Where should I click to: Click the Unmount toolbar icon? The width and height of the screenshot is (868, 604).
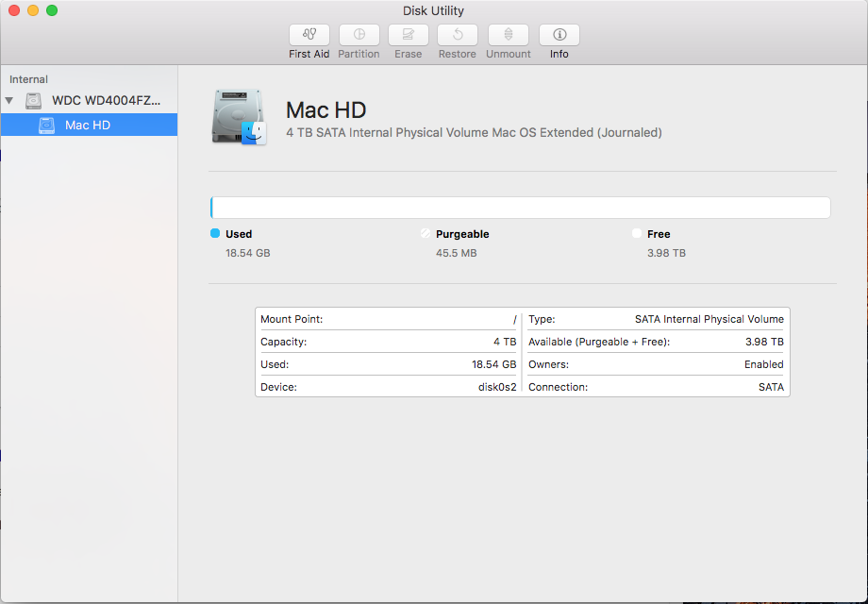coord(509,35)
